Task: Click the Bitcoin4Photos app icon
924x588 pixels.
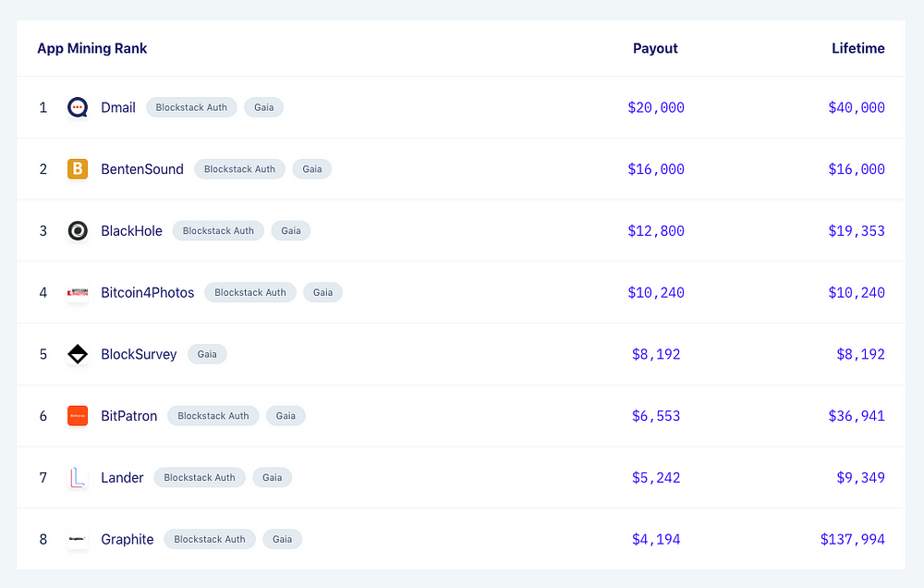Action: 78,292
